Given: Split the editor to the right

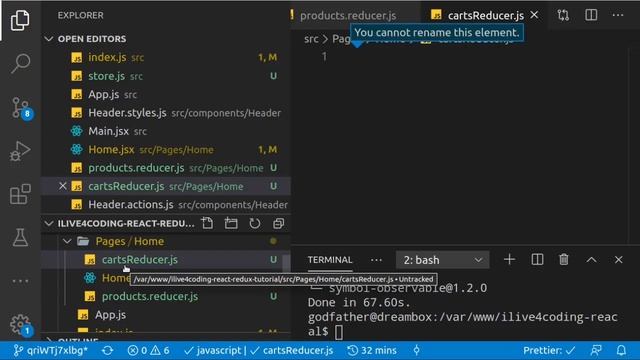Looking at the screenshot, I should [x=591, y=15].
